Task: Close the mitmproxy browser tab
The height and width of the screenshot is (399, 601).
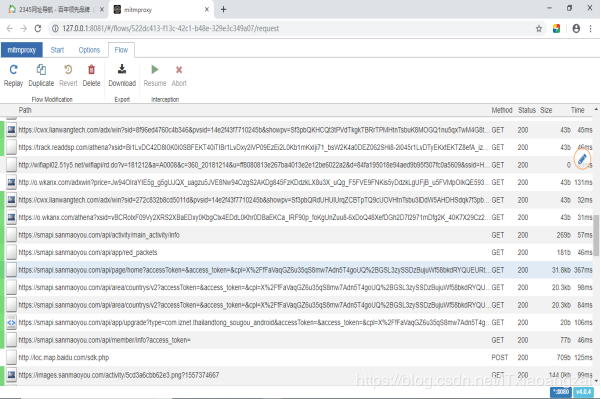Action: tap(207, 10)
